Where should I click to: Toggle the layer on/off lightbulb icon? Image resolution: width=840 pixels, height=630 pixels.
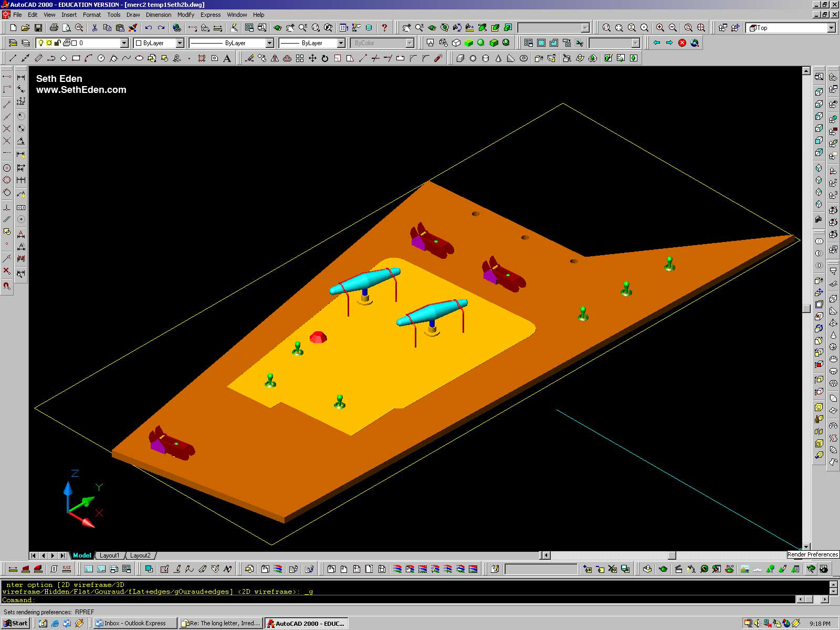click(41, 43)
